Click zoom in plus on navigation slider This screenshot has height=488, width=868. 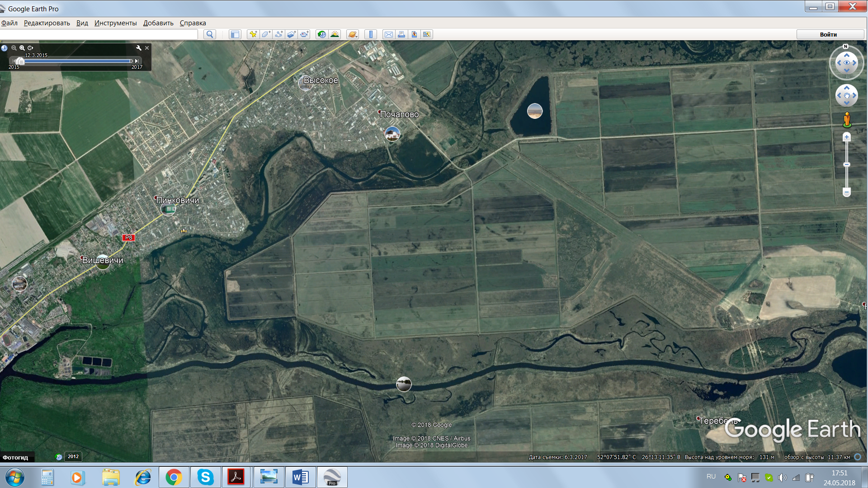(847, 137)
